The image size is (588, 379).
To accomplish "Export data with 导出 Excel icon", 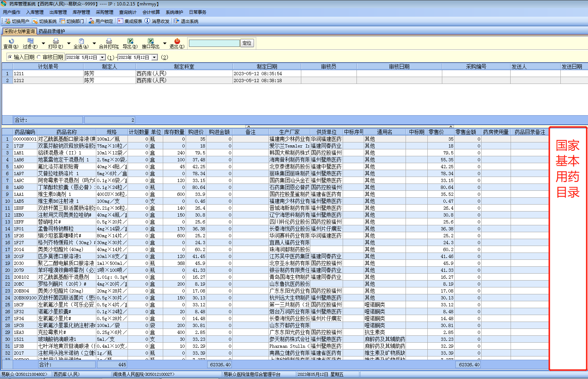I will coord(130,41).
